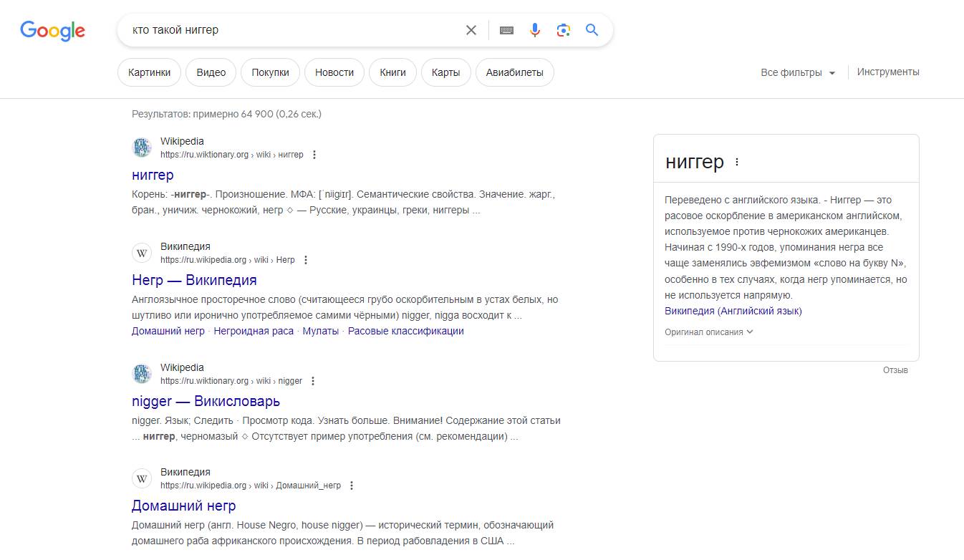964x560 pixels.
Task: Click the snippet mentioning 'Просмотр кода'
Action: [347, 428]
